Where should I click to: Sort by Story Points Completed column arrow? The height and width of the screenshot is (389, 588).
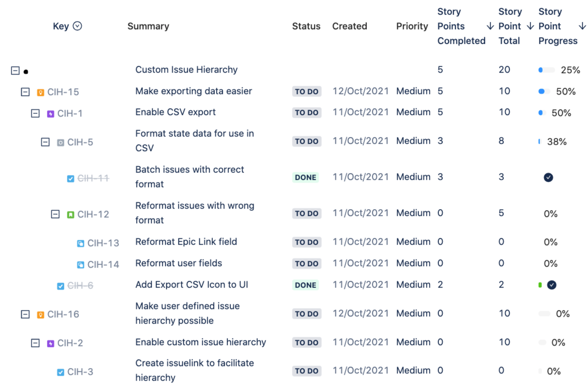coord(490,26)
